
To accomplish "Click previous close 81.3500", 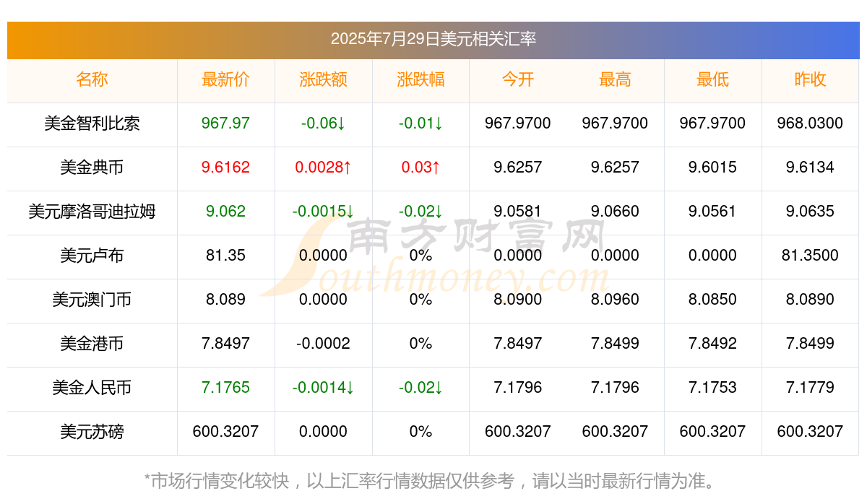I will (810, 256).
